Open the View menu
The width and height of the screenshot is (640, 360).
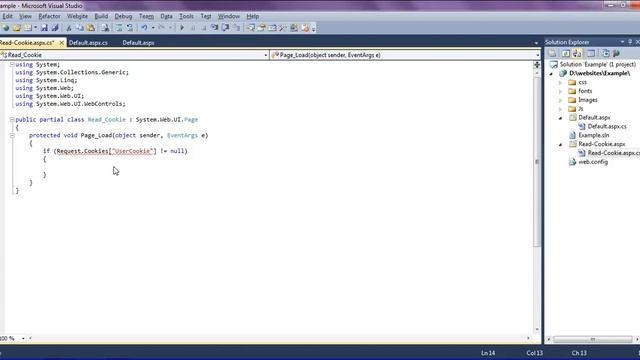pos(25,16)
